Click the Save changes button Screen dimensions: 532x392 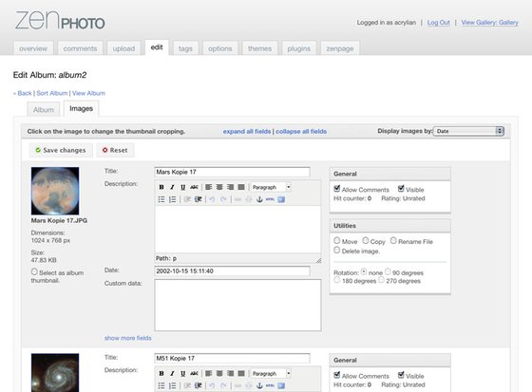tap(61, 150)
